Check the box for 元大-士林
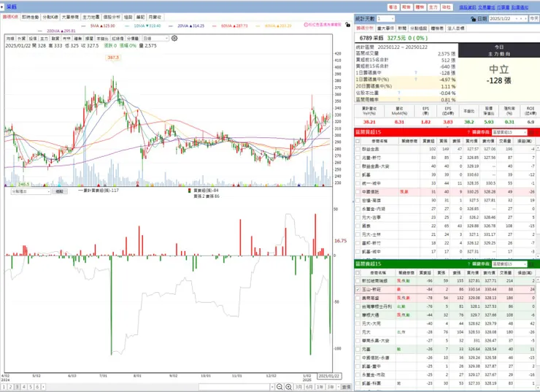Screen dimensions: 540x392 click(358, 234)
